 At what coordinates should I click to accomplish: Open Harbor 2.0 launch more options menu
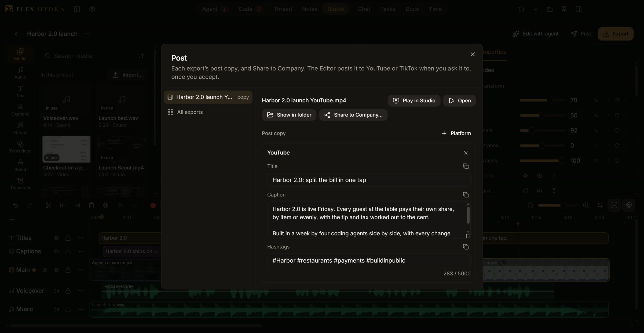(x=87, y=34)
